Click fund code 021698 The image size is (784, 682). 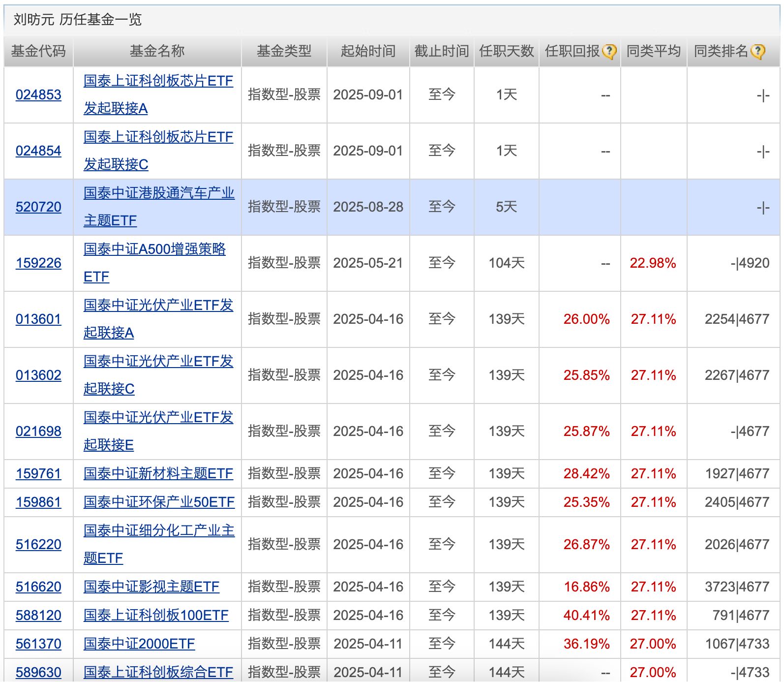coord(38,431)
